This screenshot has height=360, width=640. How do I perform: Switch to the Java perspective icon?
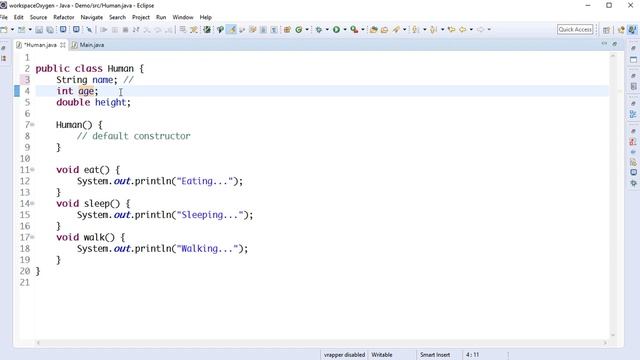pos(632,29)
